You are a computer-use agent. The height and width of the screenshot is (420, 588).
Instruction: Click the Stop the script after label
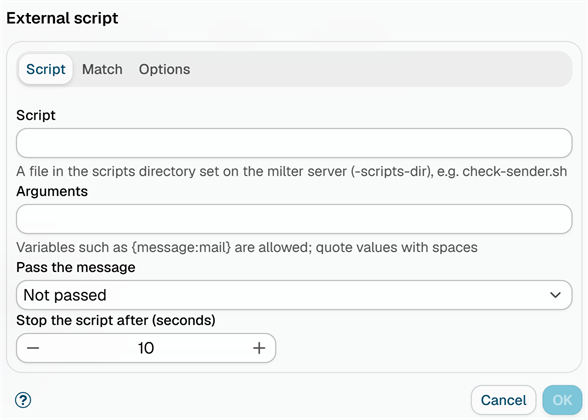pos(116,320)
